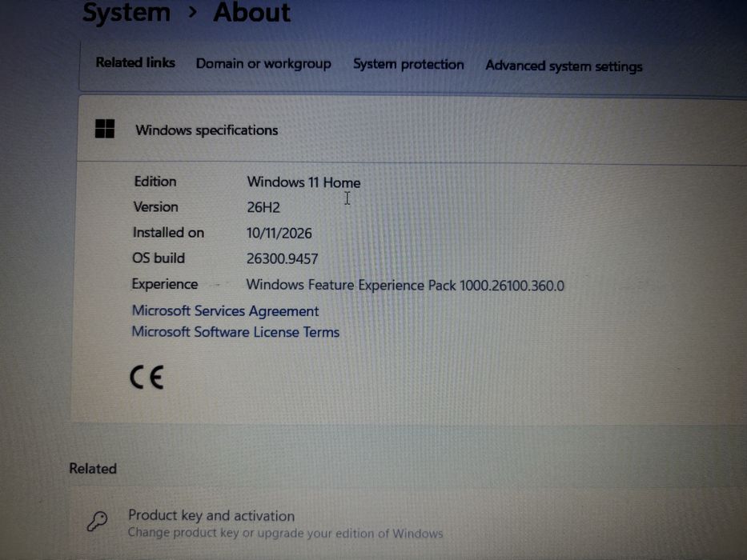
Task: Open the System protection link
Action: (x=408, y=64)
